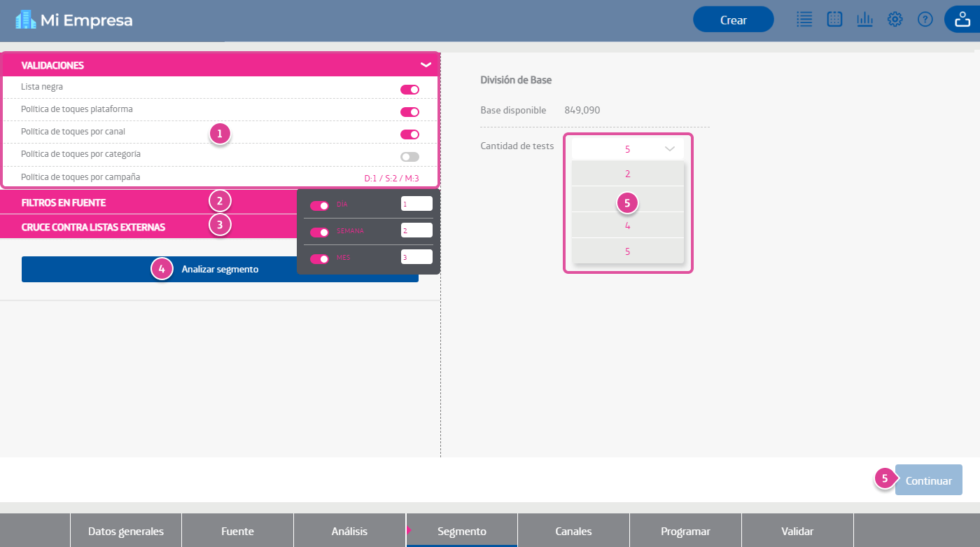980x547 pixels.
Task: Open the bar chart reports icon
Action: coord(864,20)
